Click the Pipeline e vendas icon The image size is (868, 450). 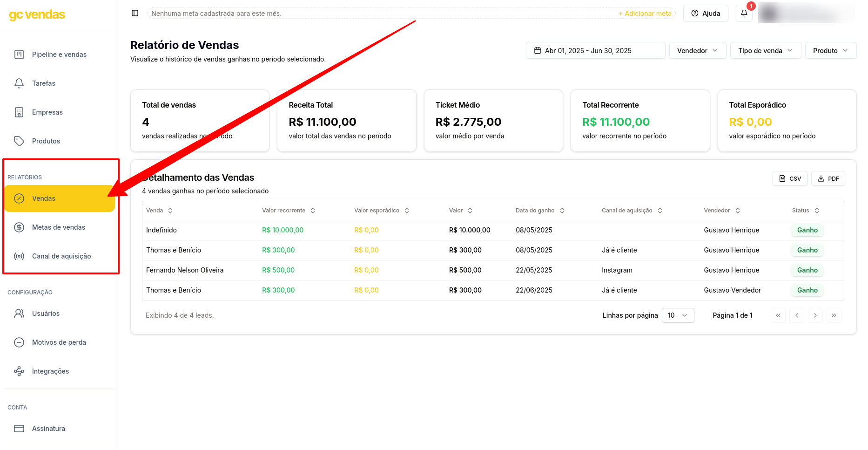pos(19,55)
